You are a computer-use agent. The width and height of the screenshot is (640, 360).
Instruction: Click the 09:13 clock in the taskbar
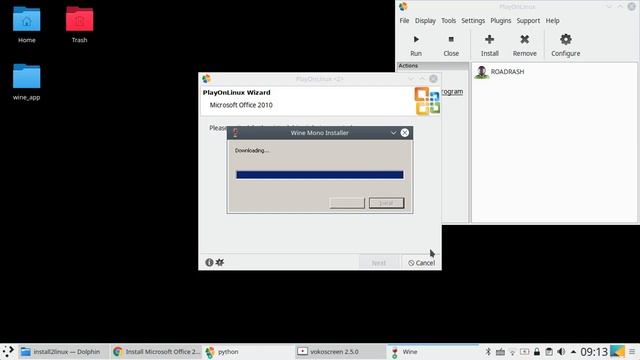tap(594, 351)
